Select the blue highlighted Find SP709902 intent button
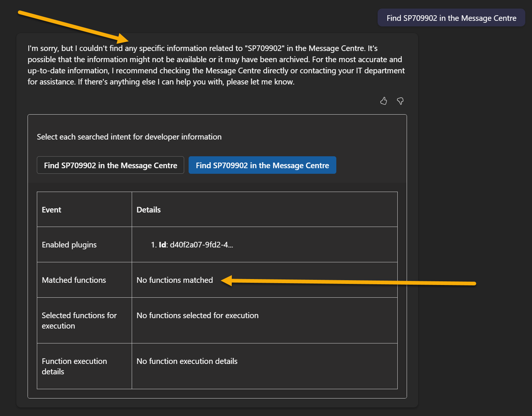 262,165
